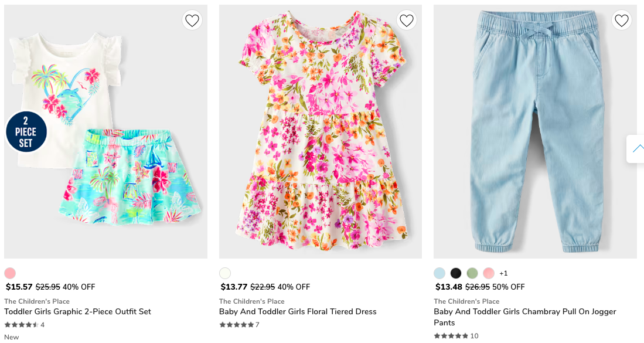Click the scroll-to-top arrow button
This screenshot has width=644, height=343.
pos(637,148)
